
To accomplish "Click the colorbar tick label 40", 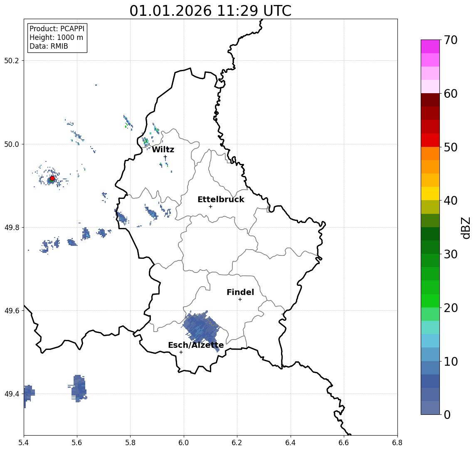I will point(451,201).
